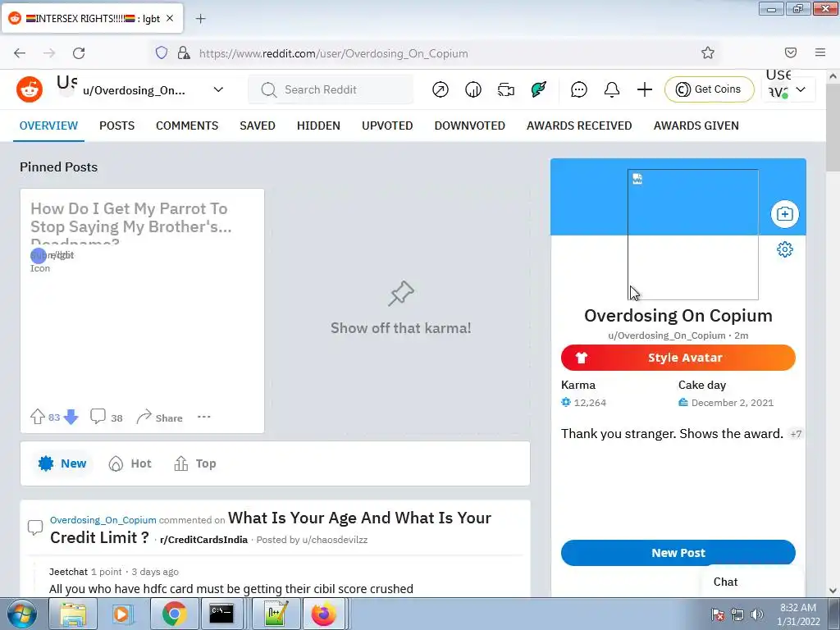Click the green feather icon
The image size is (840, 630).
[538, 89]
